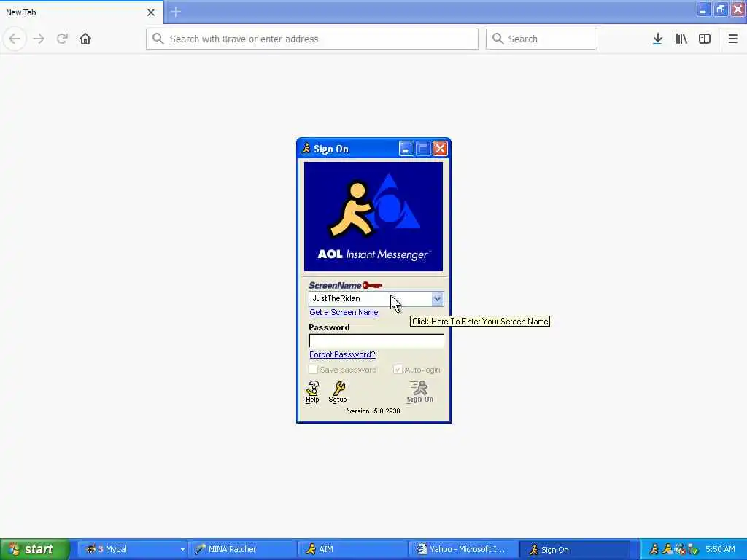Switch to AIM taskbar button
The image size is (747, 560).
pyautogui.click(x=352, y=550)
